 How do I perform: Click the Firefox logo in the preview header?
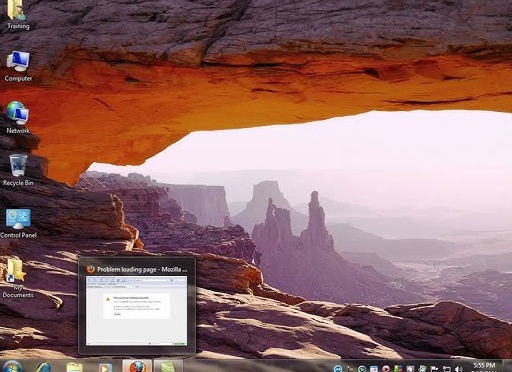pyautogui.click(x=90, y=269)
